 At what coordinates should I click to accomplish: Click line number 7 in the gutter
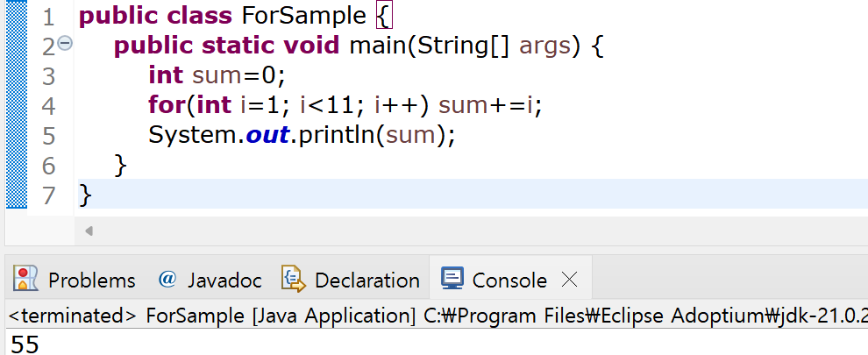49,195
